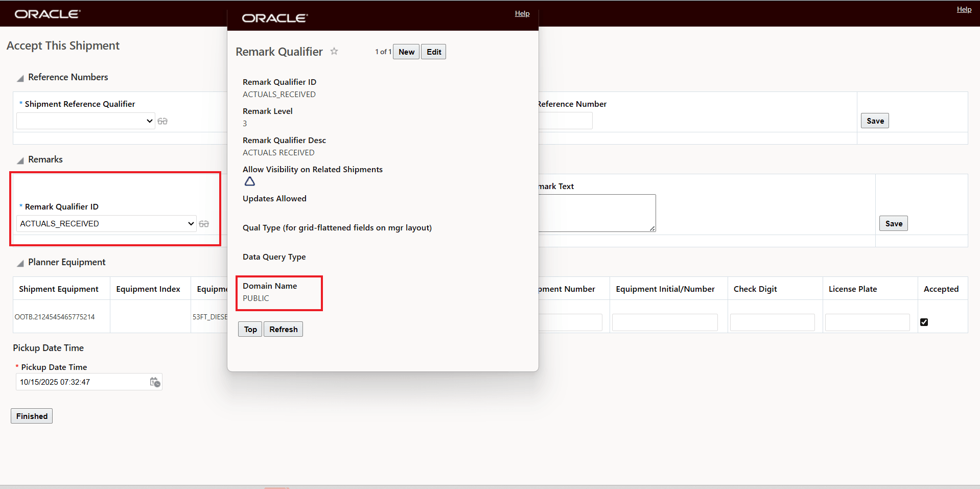Refresh the Remark Qualifier popup
Viewport: 980px width, 489px height.
(284, 329)
